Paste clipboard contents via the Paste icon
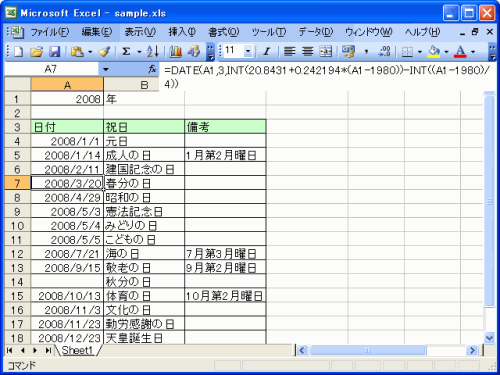This screenshot has width=500, height=375. 77,52
